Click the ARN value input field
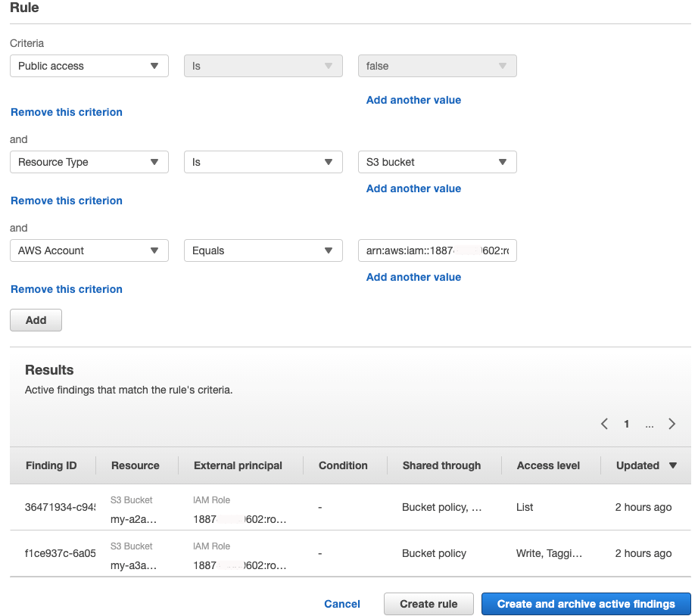 coord(437,250)
